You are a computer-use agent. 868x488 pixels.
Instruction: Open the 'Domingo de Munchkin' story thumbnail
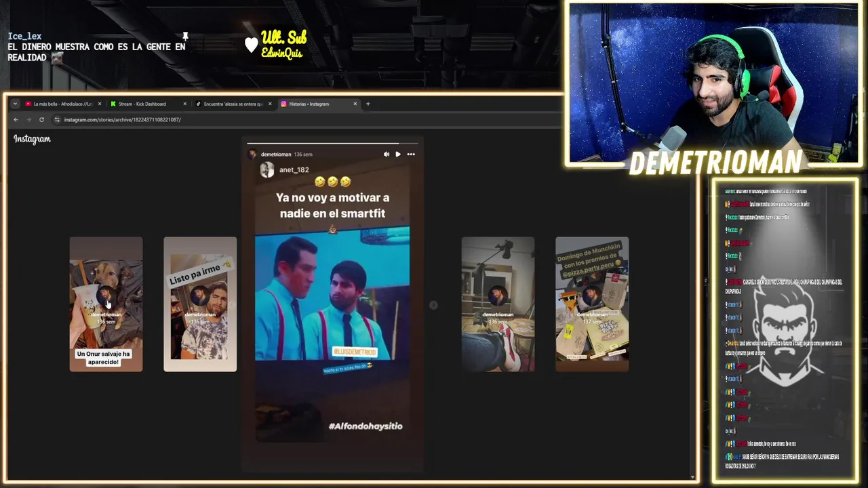coord(592,304)
